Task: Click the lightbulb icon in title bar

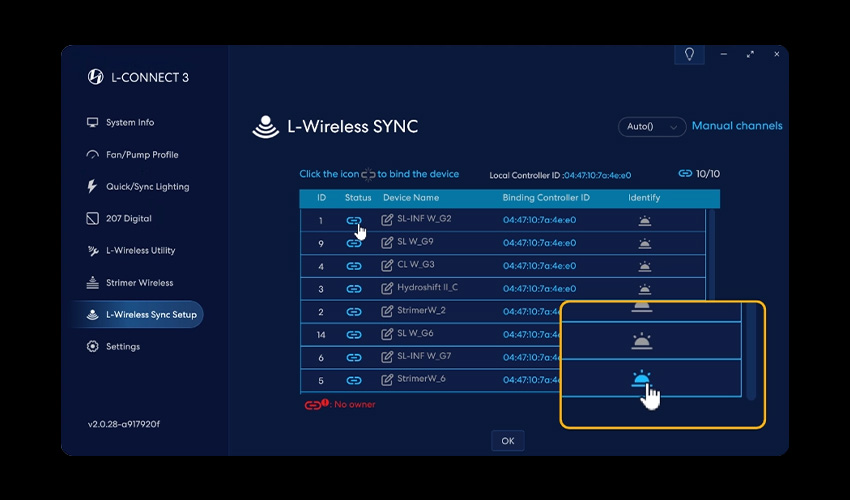Action: coord(689,54)
